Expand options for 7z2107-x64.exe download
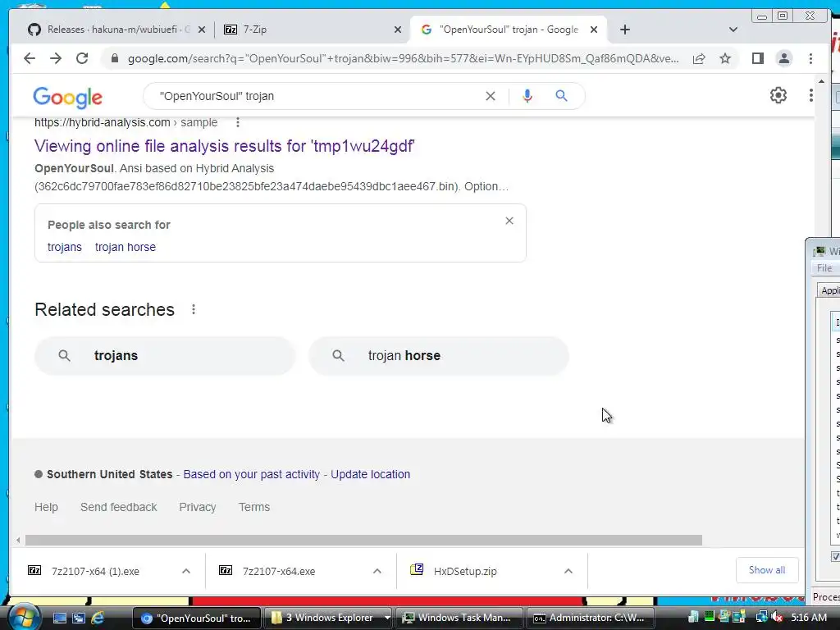Viewport: 840px width, 630px height. pos(377,571)
